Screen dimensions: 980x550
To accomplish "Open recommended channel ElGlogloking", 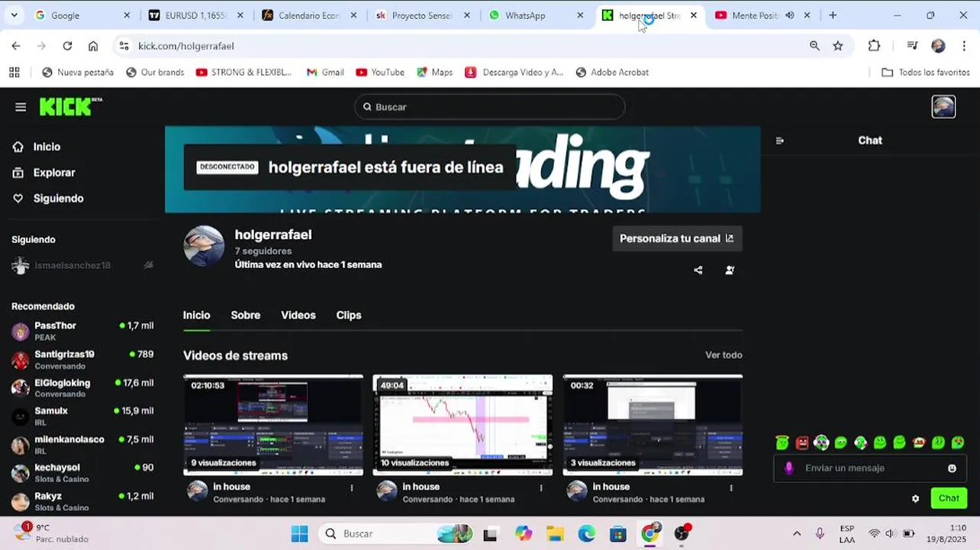I will (82, 388).
